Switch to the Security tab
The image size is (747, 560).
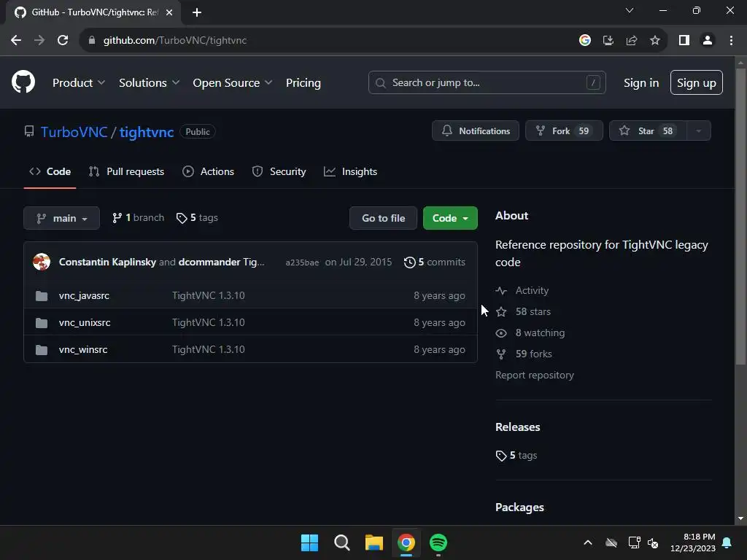(279, 172)
